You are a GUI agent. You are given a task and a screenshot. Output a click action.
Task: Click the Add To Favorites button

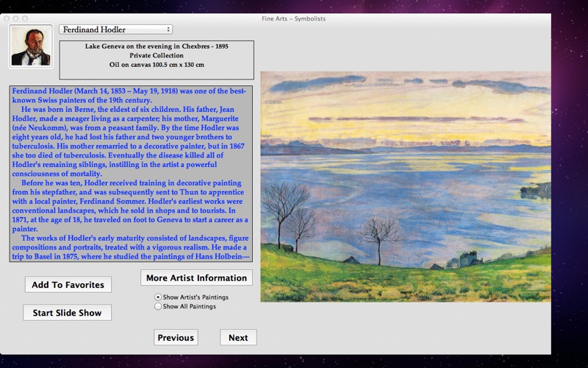tap(68, 285)
